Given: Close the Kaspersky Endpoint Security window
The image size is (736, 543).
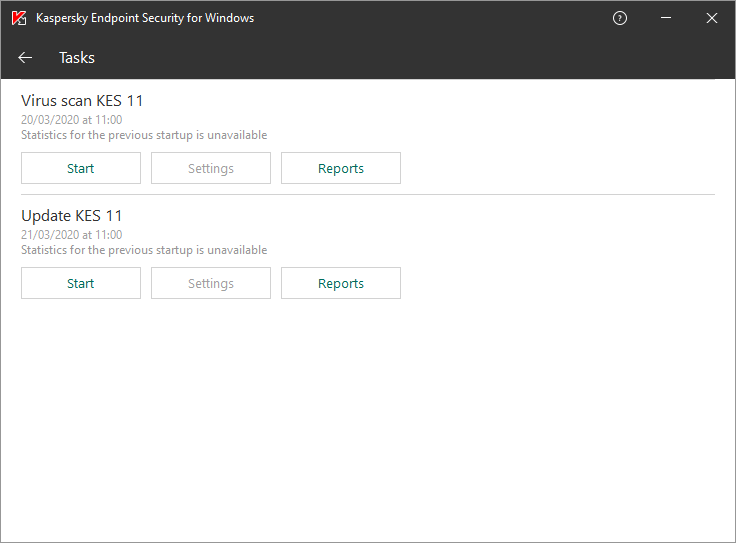Looking at the screenshot, I should 712,18.
